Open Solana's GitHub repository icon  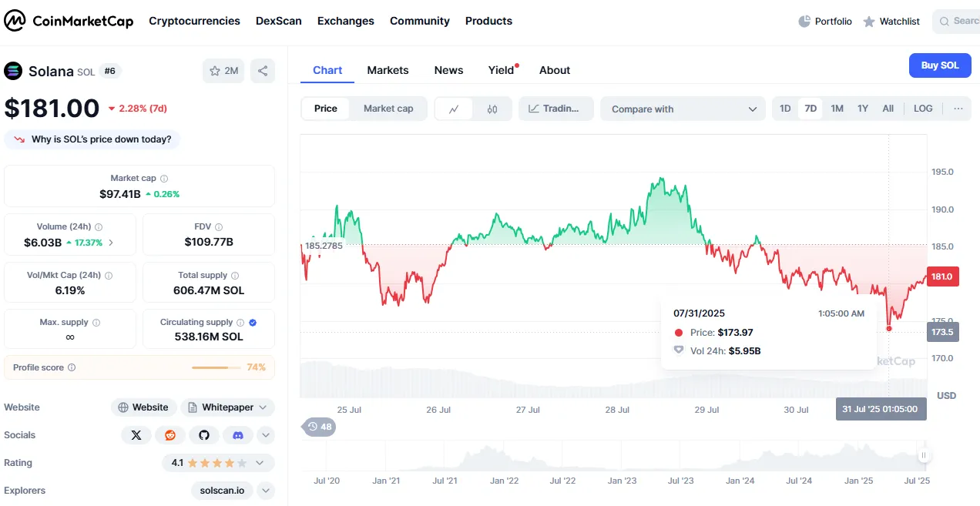click(x=204, y=435)
